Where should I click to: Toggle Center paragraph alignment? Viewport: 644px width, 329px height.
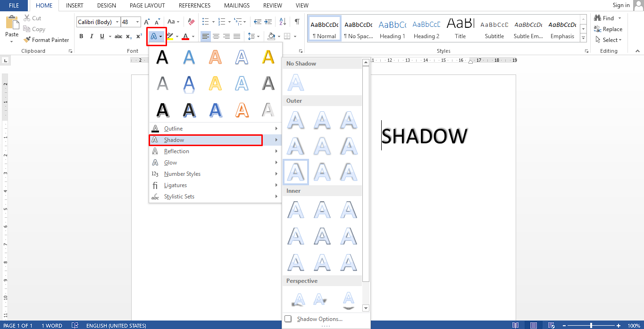click(216, 36)
